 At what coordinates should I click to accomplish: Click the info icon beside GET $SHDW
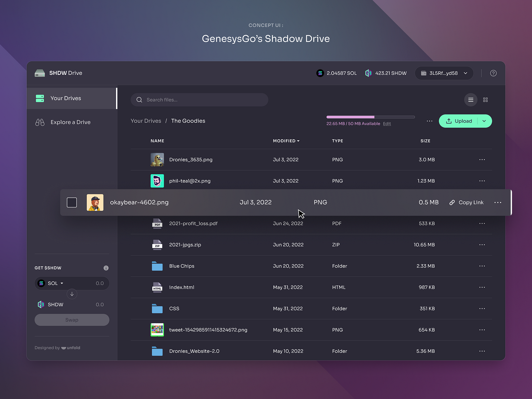(x=106, y=268)
